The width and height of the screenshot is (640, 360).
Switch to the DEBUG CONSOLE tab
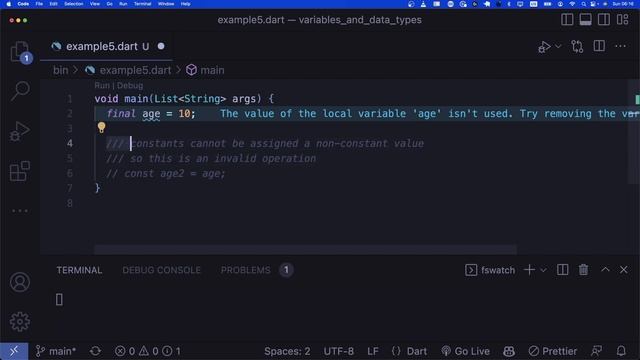[161, 270]
